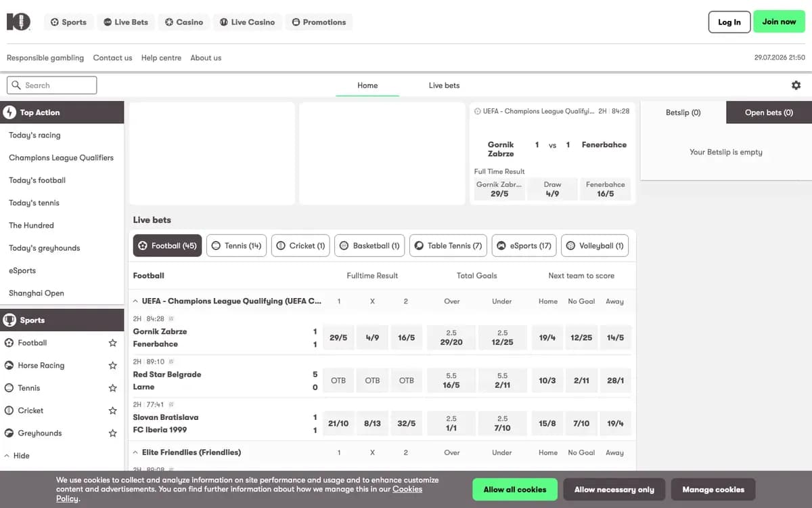812x508 pixels.
Task: Bet Draw 4/9 in featured match card
Action: [552, 189]
